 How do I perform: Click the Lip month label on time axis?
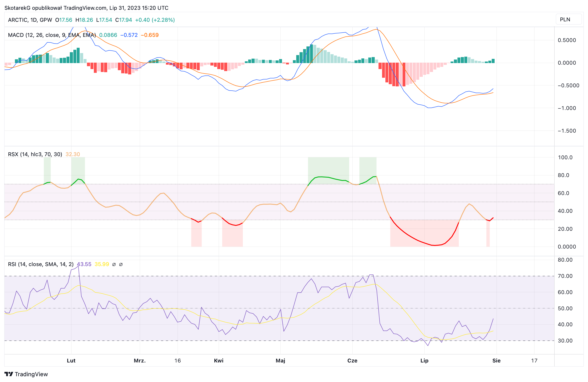tap(425, 360)
